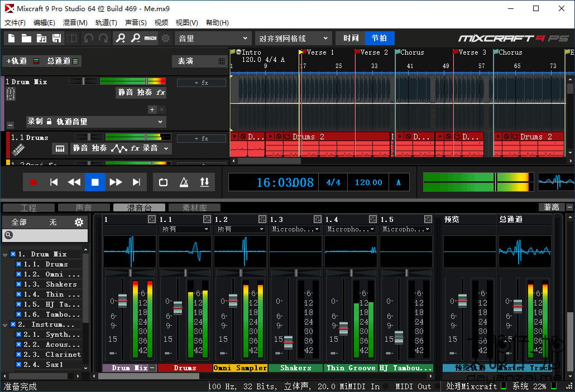Click the performance grid icon next to 表演
This screenshot has width=575, height=392.
point(222,61)
